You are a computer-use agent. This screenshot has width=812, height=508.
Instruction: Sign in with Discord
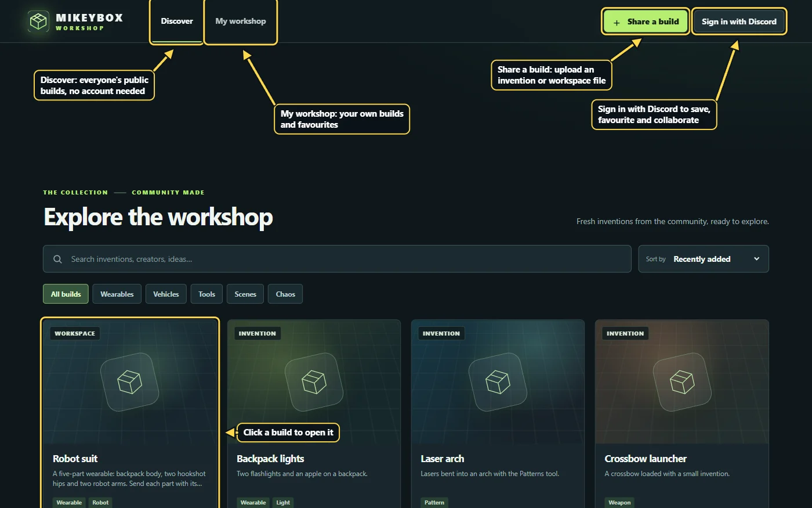tap(739, 21)
